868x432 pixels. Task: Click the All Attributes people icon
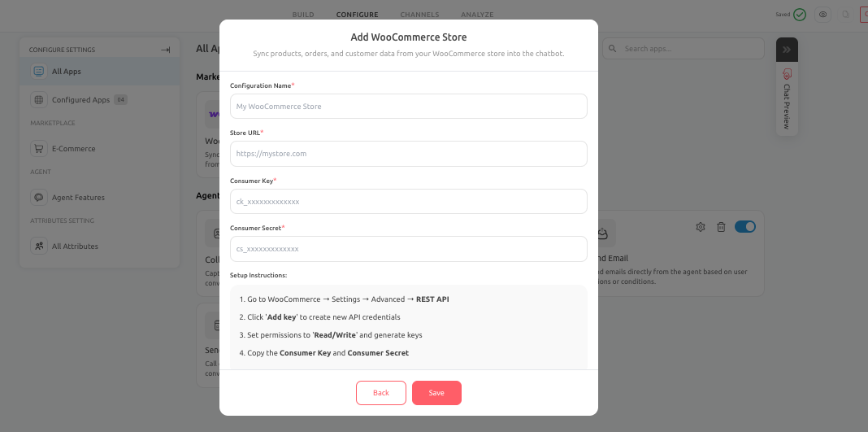coord(39,247)
